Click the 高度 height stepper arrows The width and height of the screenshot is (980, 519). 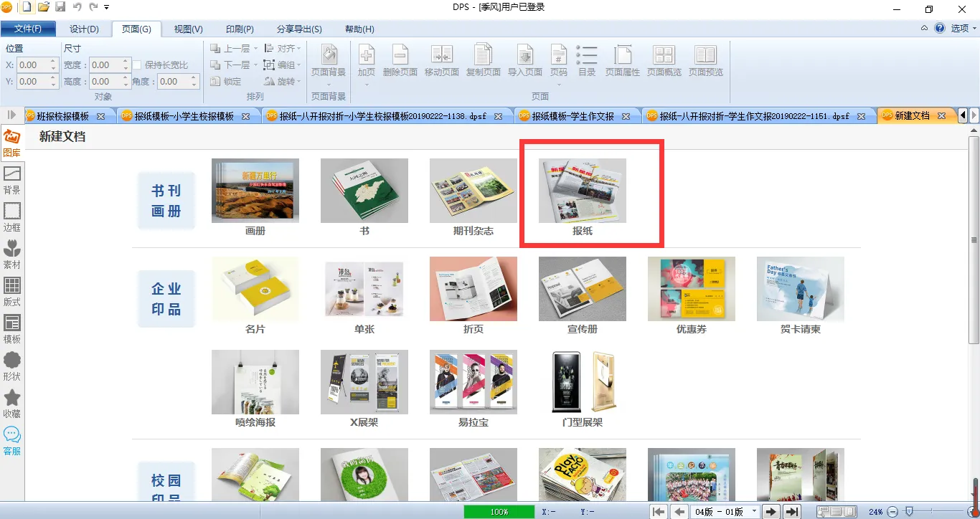pos(126,82)
